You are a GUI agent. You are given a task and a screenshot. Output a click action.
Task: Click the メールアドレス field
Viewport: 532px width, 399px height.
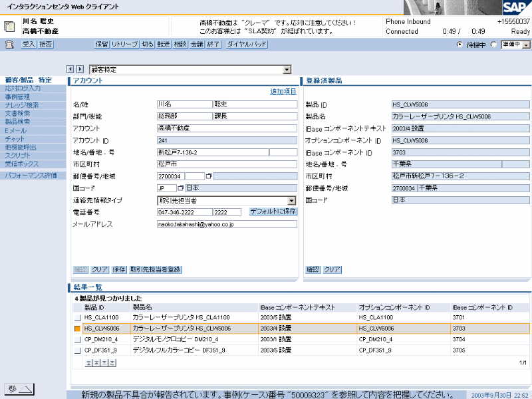[x=227, y=224]
